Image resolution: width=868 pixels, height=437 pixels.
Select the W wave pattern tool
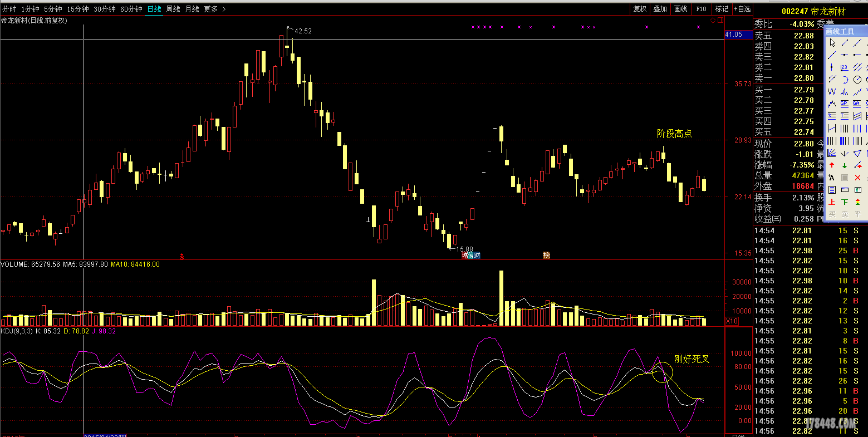832,91
